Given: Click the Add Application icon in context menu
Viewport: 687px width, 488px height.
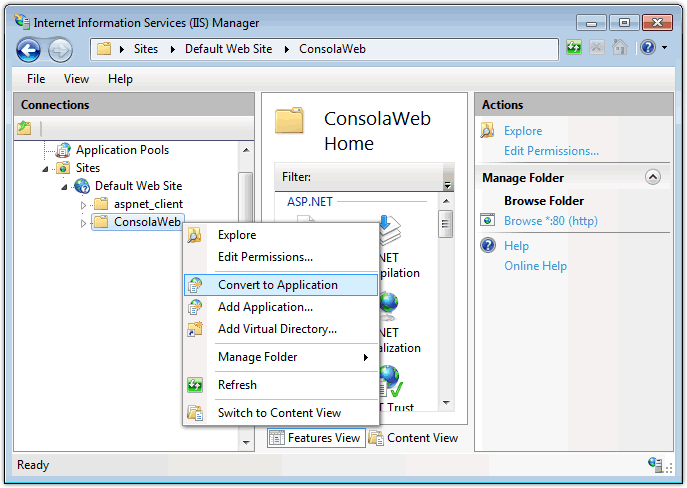Looking at the screenshot, I should [195, 307].
